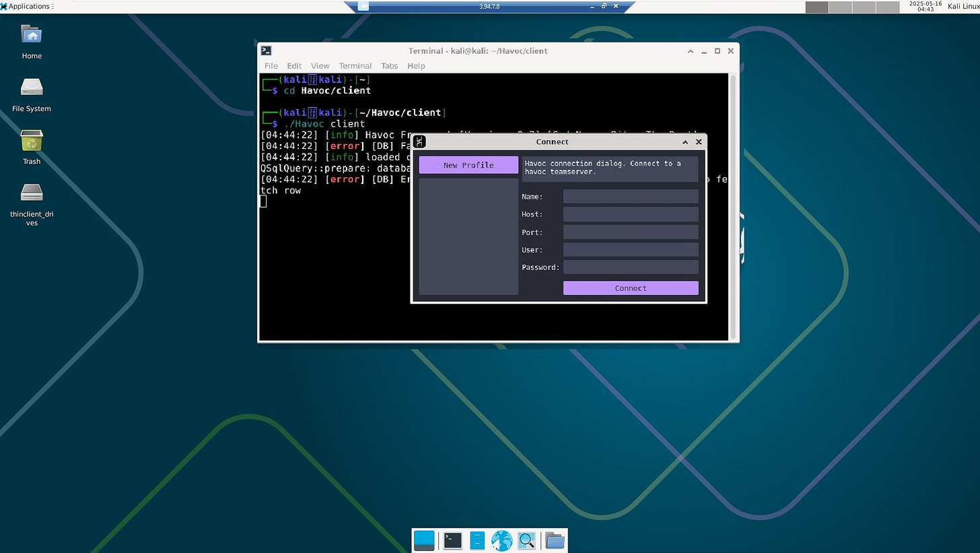Open the terminal View menu
980x553 pixels.
click(320, 66)
